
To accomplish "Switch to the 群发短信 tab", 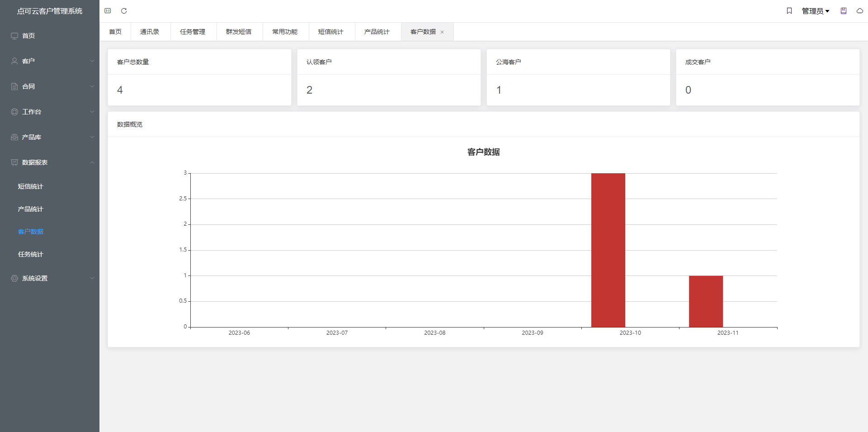I will [239, 32].
